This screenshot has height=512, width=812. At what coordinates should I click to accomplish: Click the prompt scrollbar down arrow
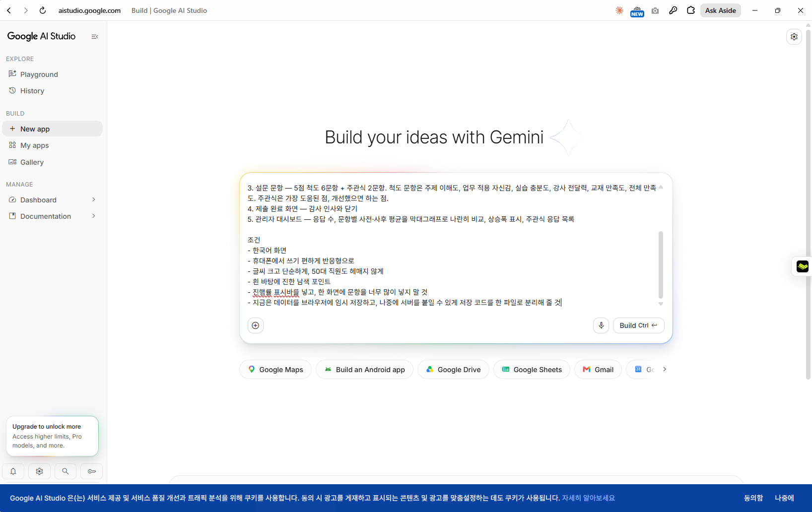click(661, 304)
